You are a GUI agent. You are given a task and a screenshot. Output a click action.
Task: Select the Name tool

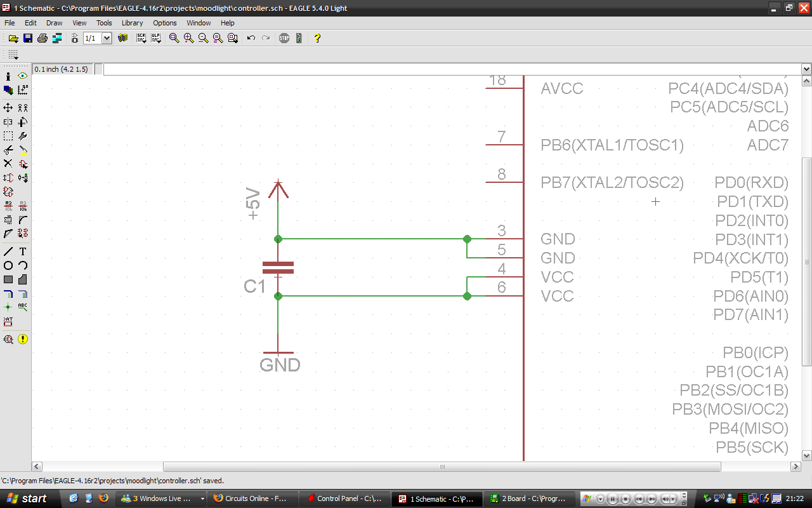pos(8,206)
